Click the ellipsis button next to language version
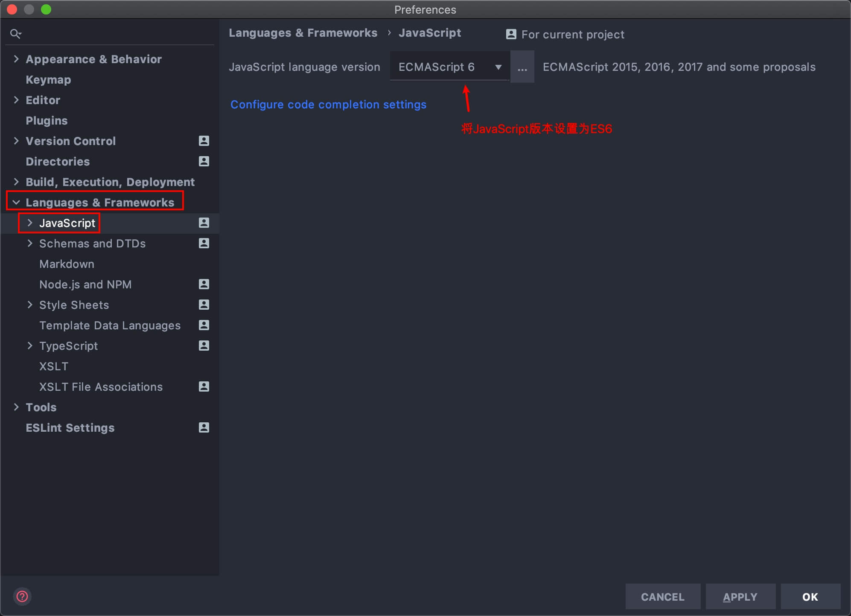The width and height of the screenshot is (851, 616). pos(522,67)
